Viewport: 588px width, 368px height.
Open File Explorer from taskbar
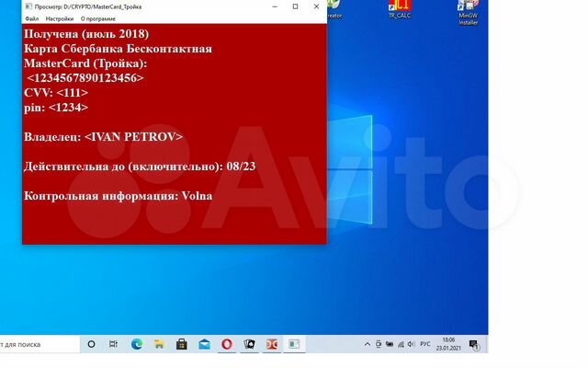click(159, 344)
